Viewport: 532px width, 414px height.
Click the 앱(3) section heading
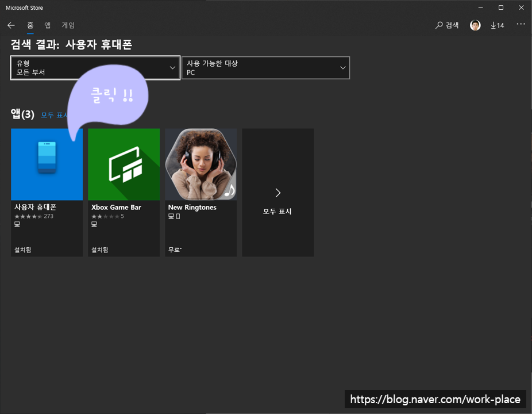(x=22, y=114)
